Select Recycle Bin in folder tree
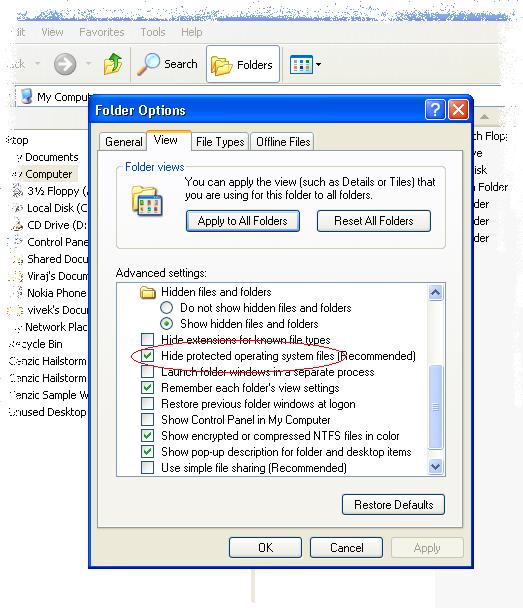523x608 pixels. (x=36, y=344)
